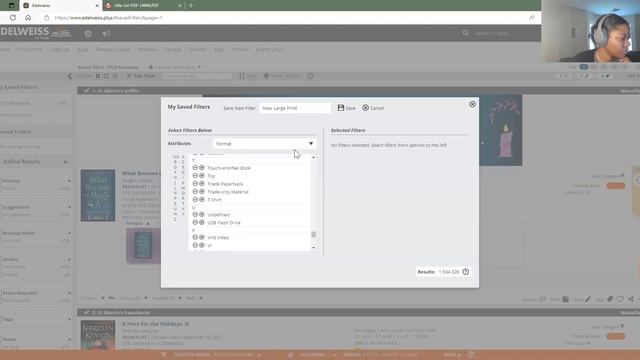This screenshot has height=360, width=640.
Task: Click the Save New Filter name field
Action: pyautogui.click(x=294, y=108)
